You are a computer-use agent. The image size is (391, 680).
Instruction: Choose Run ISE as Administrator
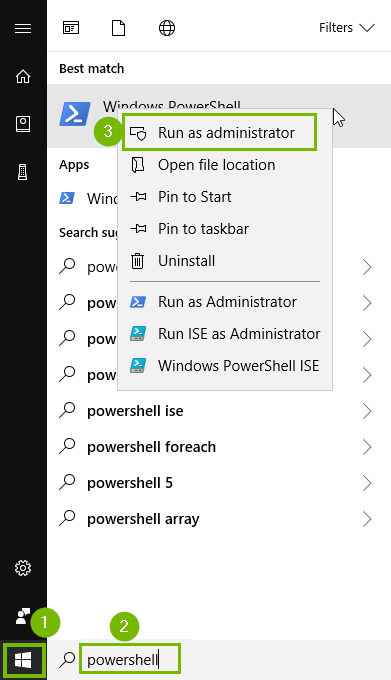point(225,334)
